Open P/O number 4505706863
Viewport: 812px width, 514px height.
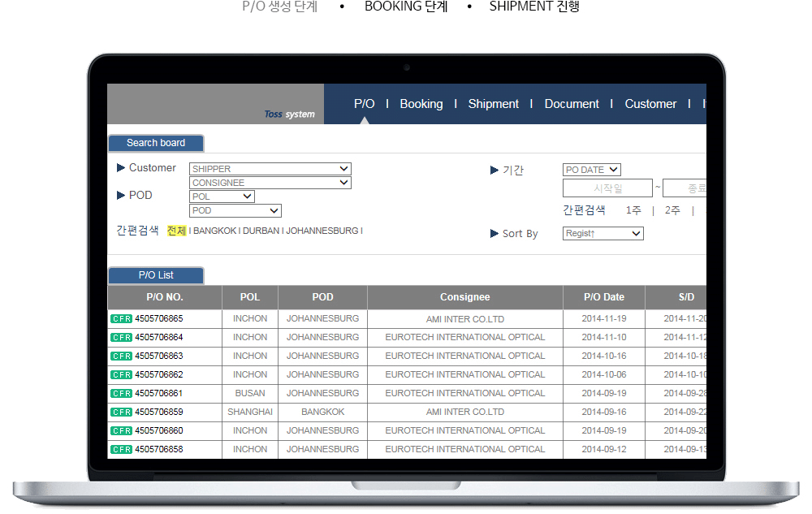159,356
